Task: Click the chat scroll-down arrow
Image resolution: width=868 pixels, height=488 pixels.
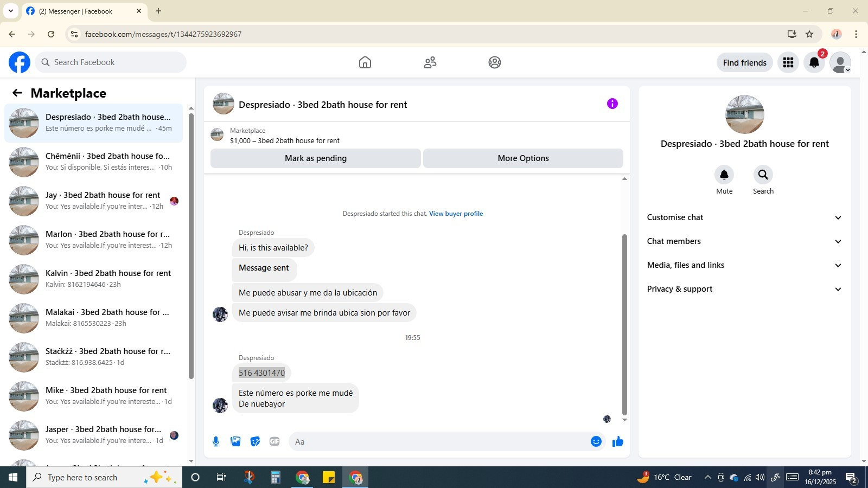Action: pyautogui.click(x=624, y=420)
